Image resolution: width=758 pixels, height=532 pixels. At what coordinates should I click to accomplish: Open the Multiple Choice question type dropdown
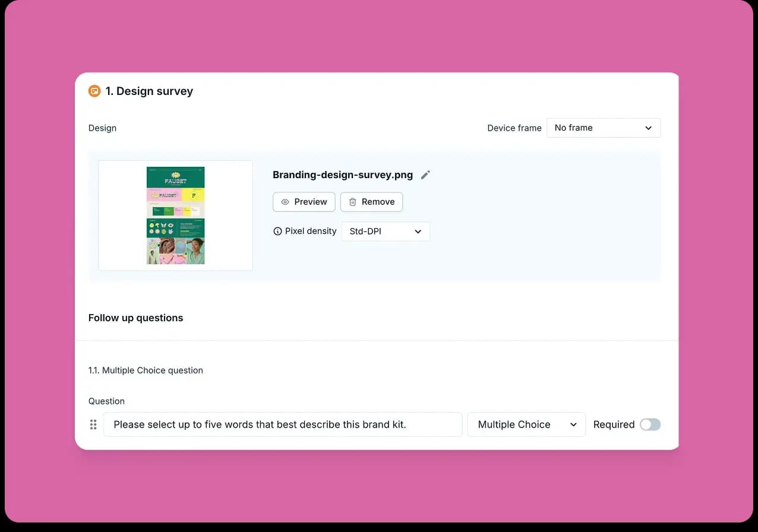pyautogui.click(x=525, y=425)
